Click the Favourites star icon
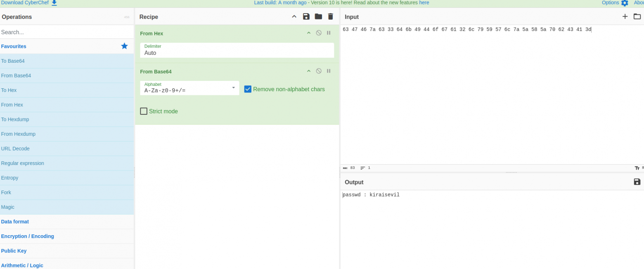 pos(124,46)
